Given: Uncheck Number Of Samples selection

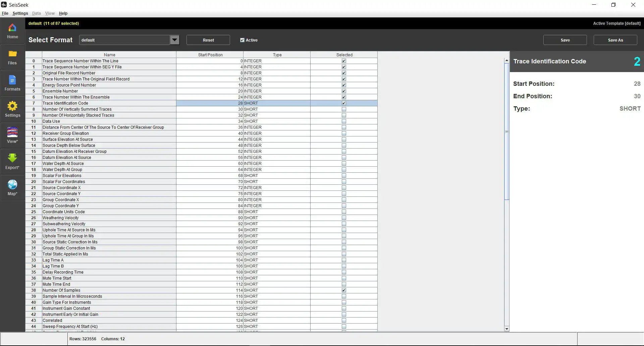Looking at the screenshot, I should tap(344, 290).
